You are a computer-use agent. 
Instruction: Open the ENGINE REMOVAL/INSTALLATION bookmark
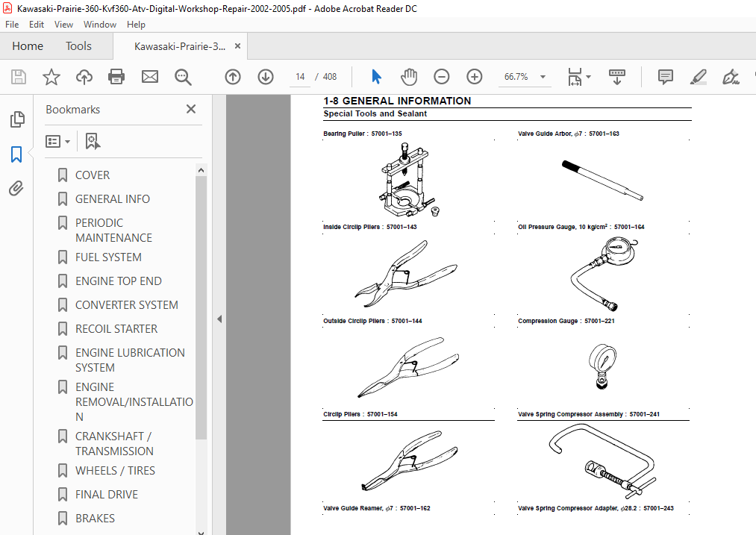pyautogui.click(x=134, y=402)
